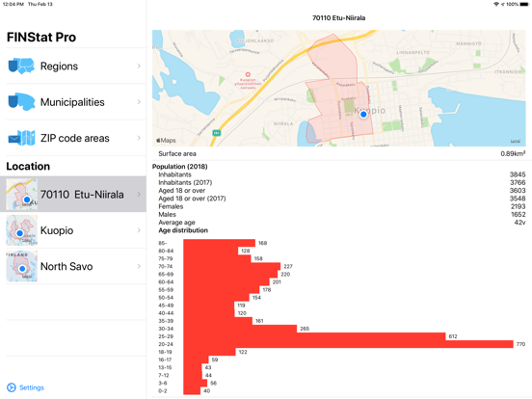Screen dimensions: 532x399
Task: Click the Location section header
Action: [28, 166]
